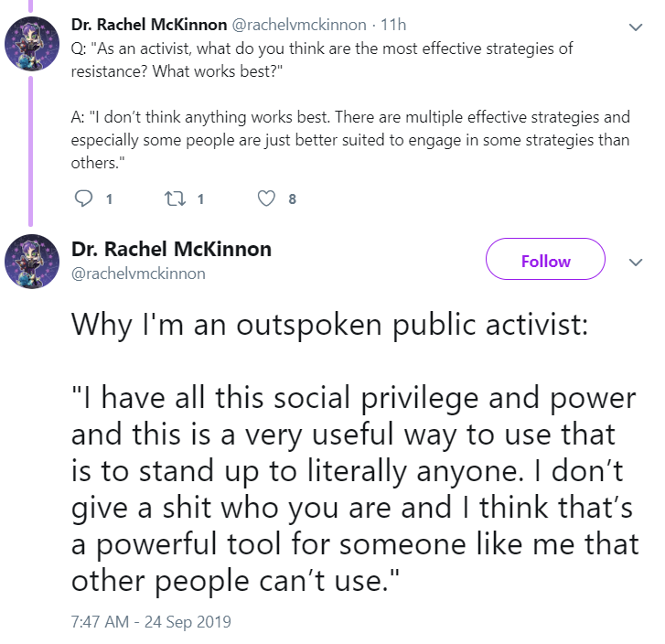The height and width of the screenshot is (644, 665).
Task: View the reply count of 1
Action: point(109,199)
